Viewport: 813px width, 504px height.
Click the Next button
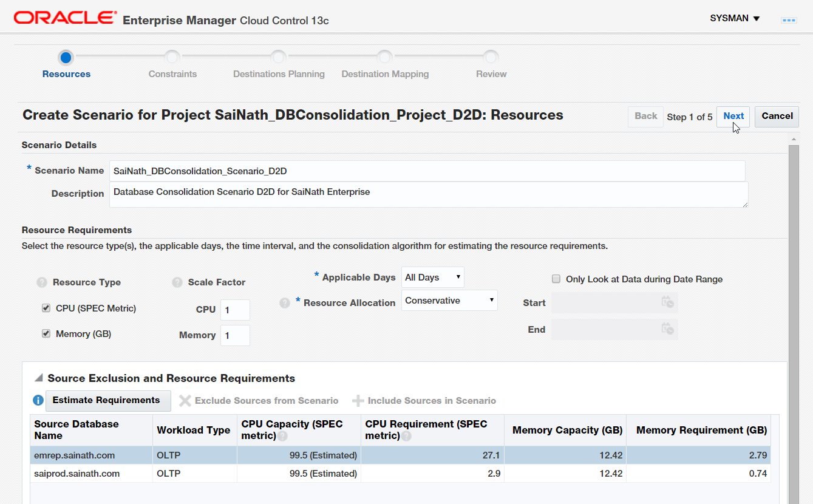[x=733, y=117]
